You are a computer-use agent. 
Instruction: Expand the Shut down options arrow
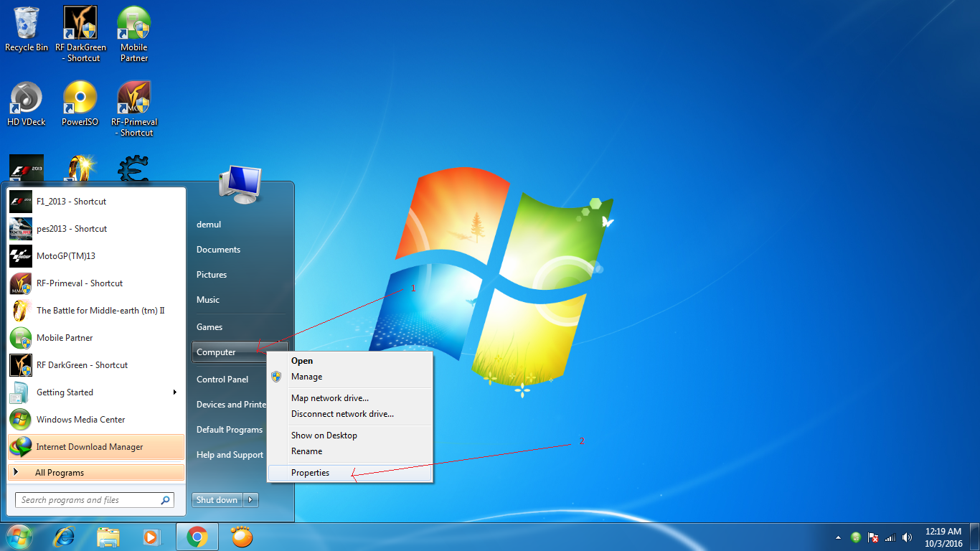(250, 500)
